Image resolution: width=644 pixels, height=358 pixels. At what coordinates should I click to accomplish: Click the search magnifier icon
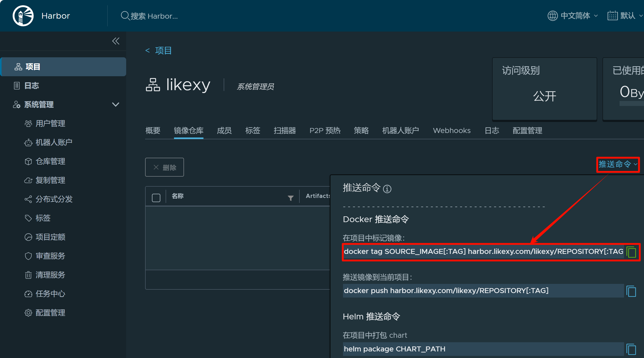pos(125,16)
